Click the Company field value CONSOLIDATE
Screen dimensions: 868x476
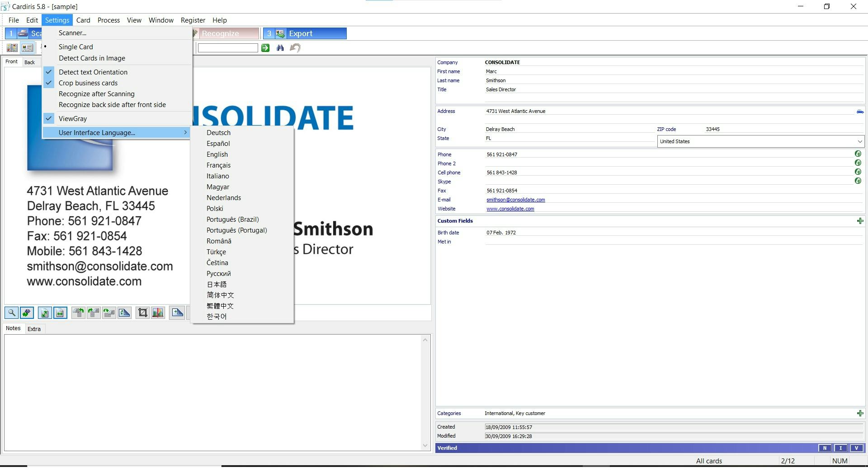click(502, 62)
